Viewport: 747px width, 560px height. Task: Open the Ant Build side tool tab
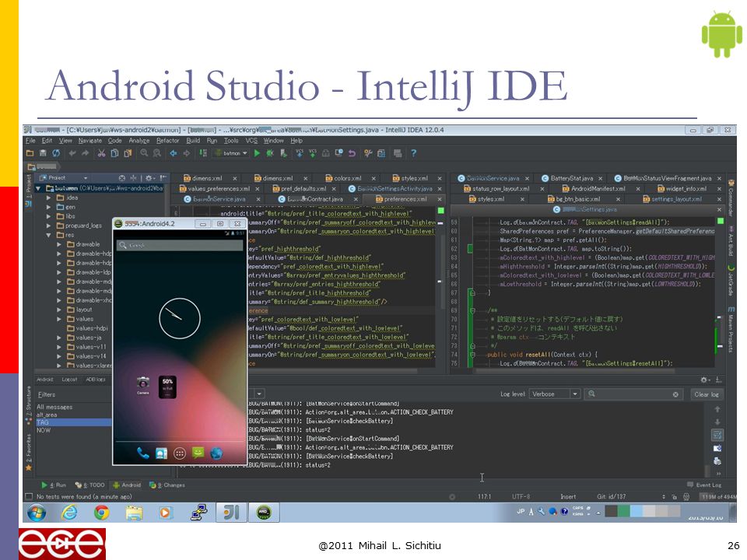(x=731, y=241)
